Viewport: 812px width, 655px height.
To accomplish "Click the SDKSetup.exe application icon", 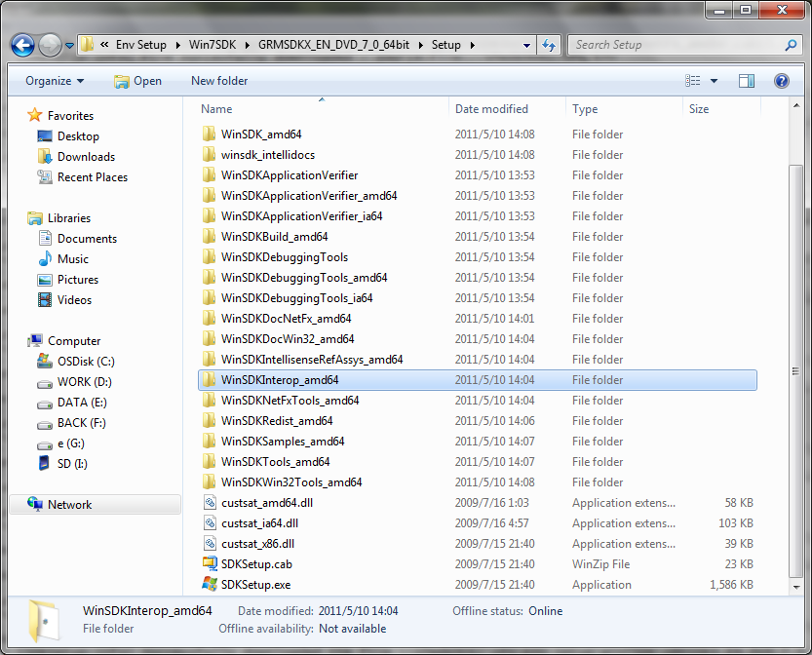I will click(209, 585).
